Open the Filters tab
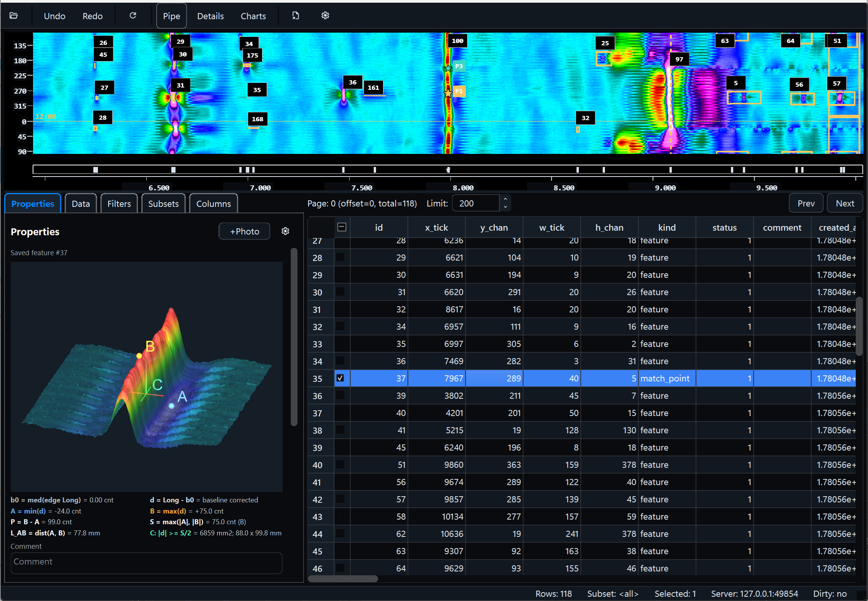This screenshot has width=868, height=601. pos(119,203)
